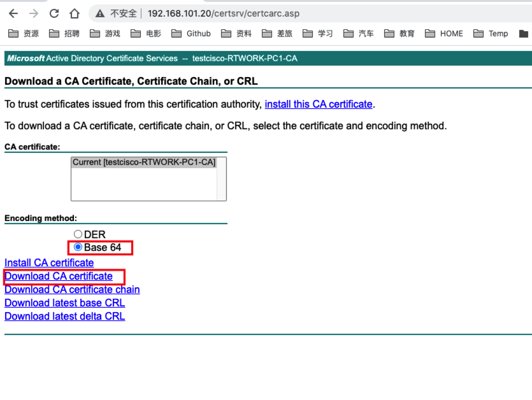The image size is (532, 400).
Task: Click Download CA certificate link
Action: click(59, 276)
